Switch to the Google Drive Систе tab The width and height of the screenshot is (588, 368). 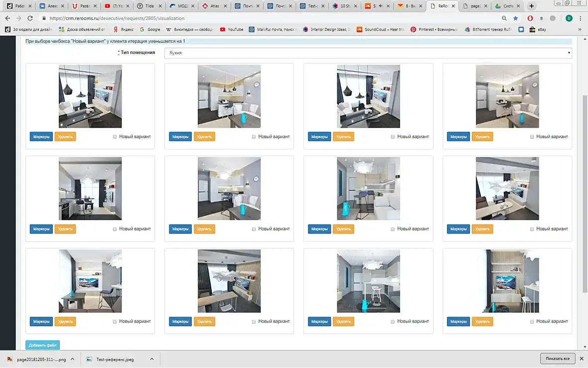pos(508,6)
